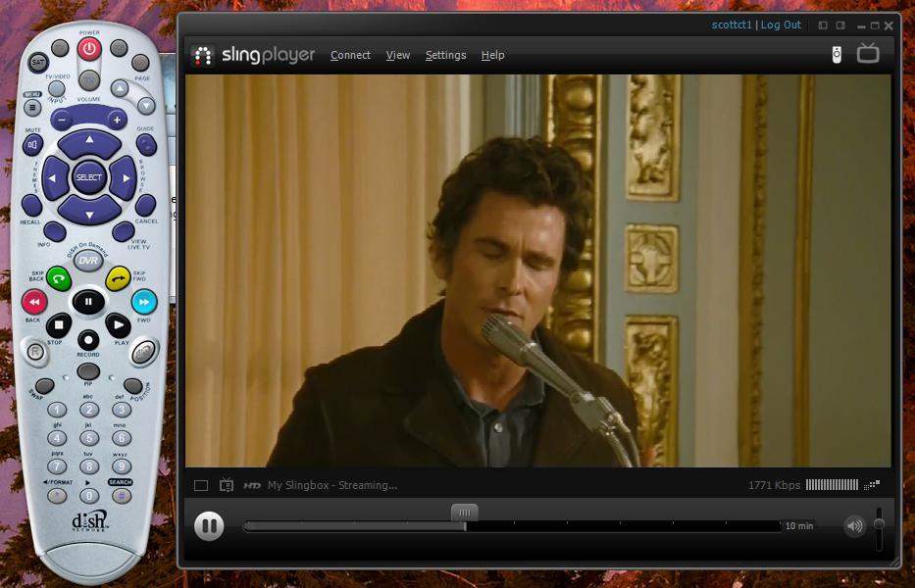Image resolution: width=915 pixels, height=588 pixels.
Task: Click the SlingPlayer logo
Action: [253, 56]
